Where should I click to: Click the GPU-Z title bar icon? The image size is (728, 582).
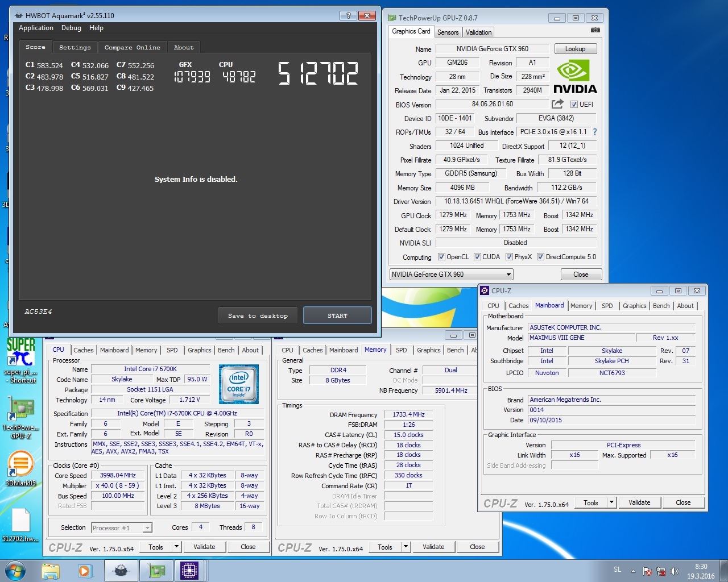(x=392, y=18)
